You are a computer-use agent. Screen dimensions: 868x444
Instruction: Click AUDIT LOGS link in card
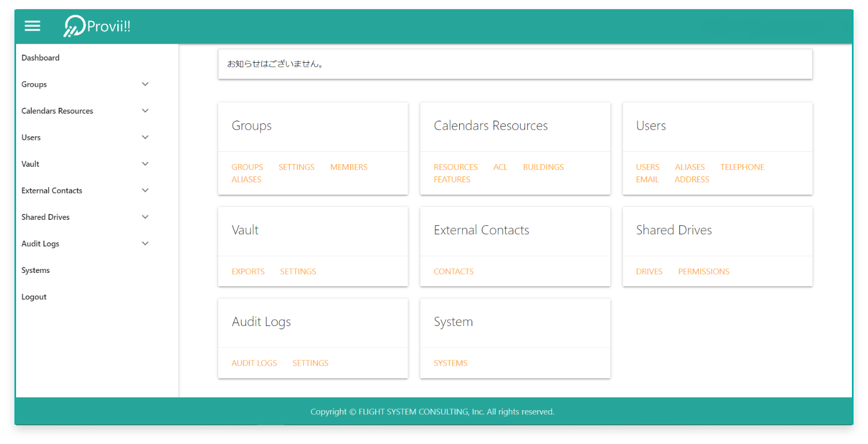coord(254,364)
